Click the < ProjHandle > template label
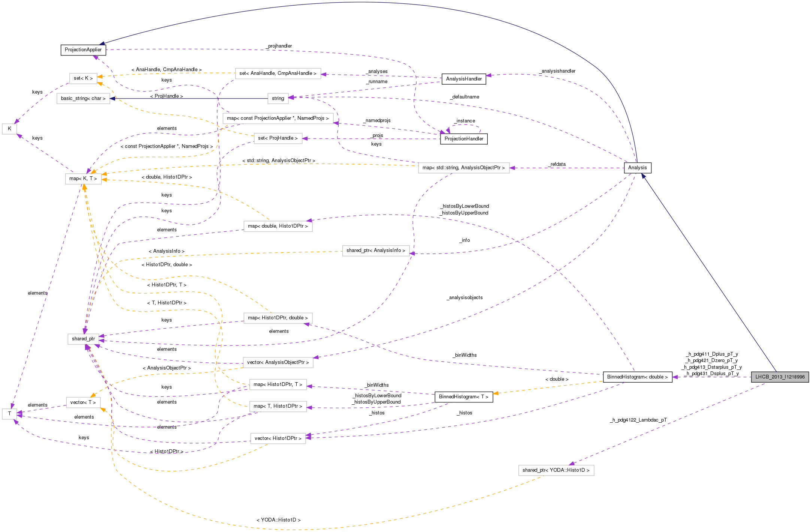Viewport: 811px width, 532px height. click(x=166, y=96)
